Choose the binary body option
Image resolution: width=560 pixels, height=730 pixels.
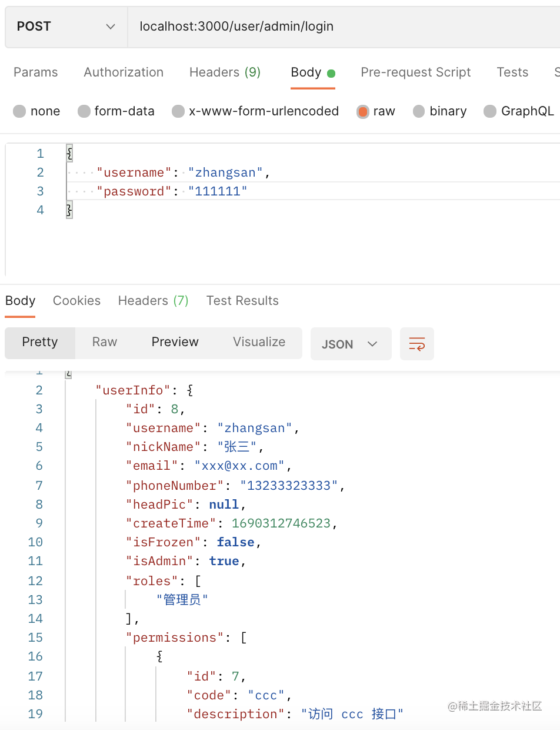[419, 111]
